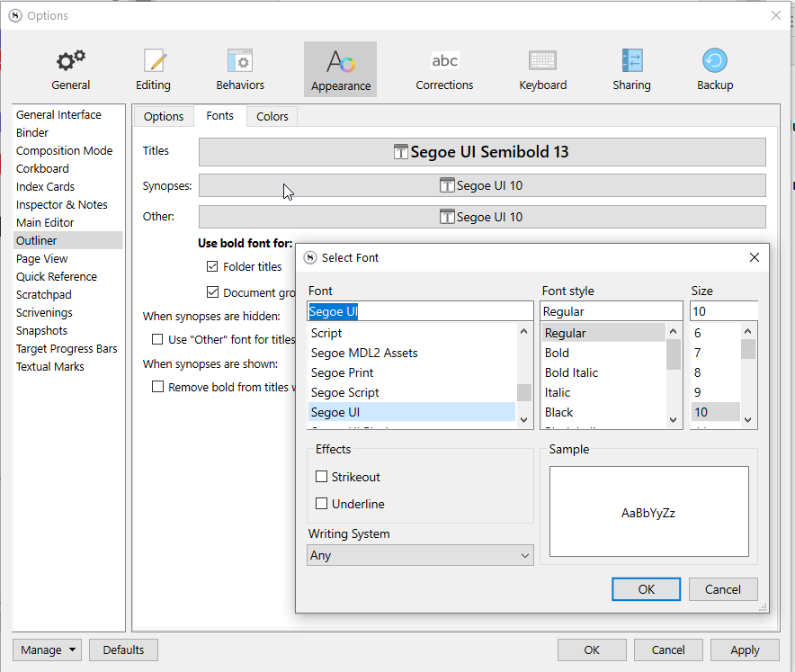Select Main Editor in the sidebar

coord(68,222)
